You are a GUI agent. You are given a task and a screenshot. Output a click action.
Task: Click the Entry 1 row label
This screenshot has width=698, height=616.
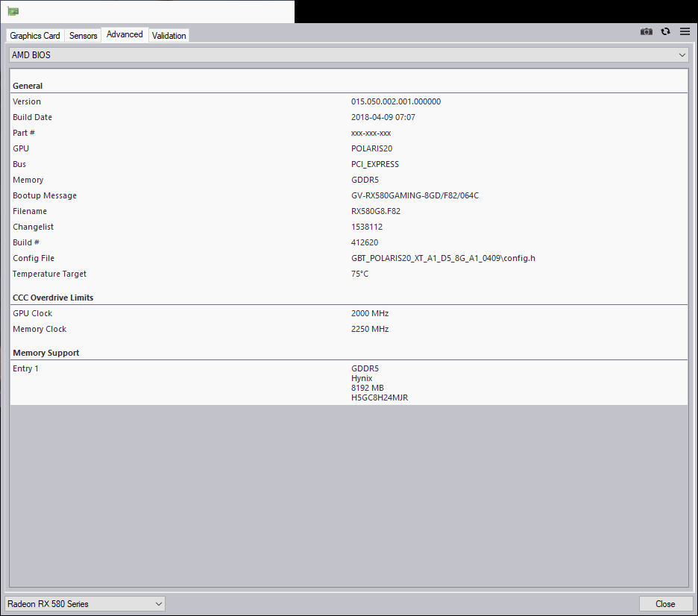click(25, 368)
